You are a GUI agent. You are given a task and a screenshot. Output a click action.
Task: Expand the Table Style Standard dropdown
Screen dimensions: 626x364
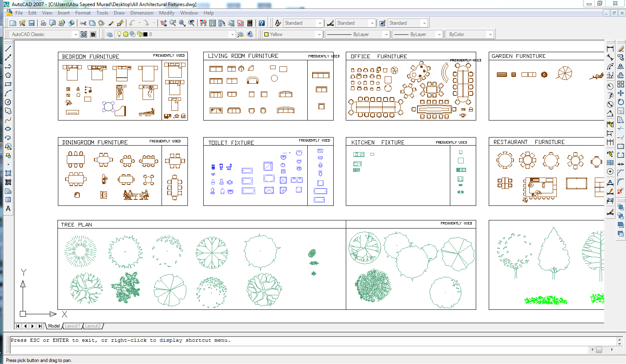point(424,23)
